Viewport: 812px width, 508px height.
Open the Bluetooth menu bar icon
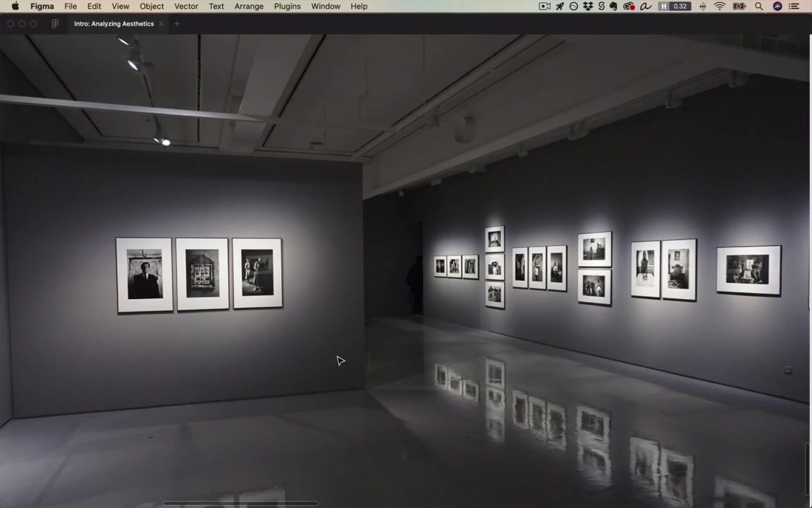(703, 6)
